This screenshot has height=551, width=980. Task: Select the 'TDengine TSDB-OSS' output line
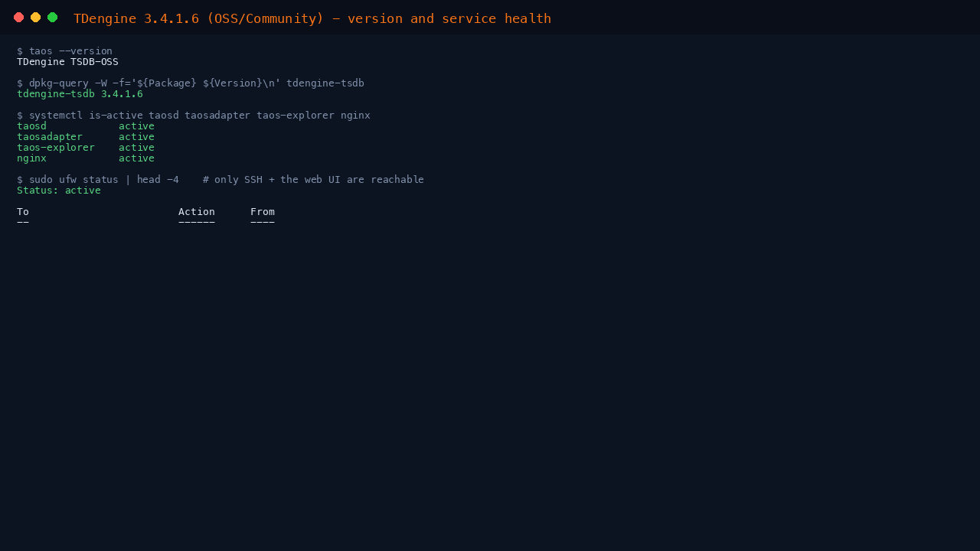(67, 62)
